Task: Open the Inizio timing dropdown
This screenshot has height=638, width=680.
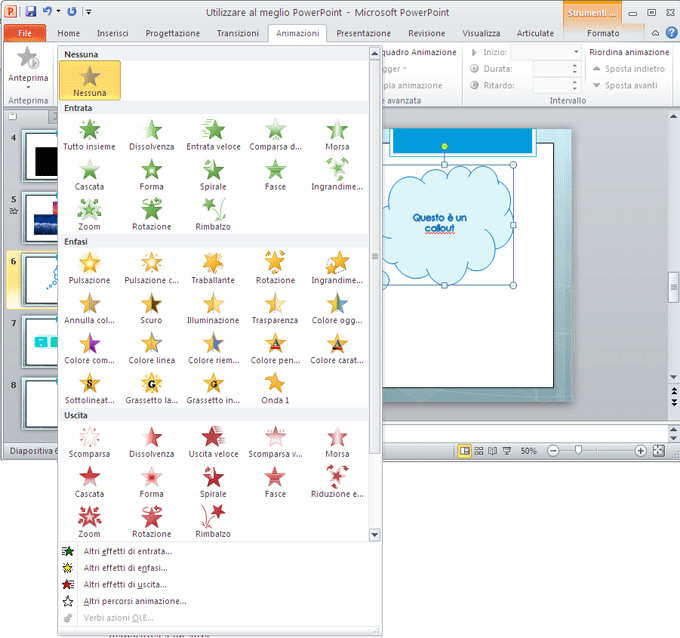Action: pos(576,52)
